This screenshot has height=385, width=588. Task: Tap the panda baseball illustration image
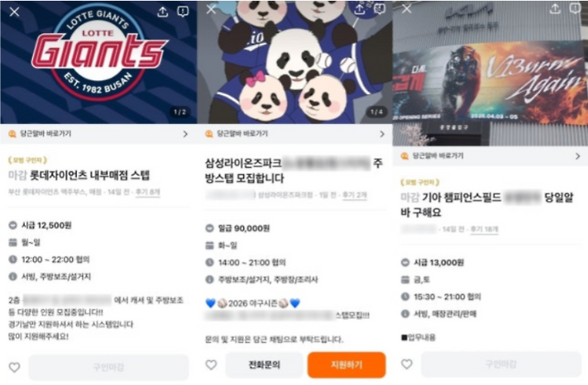(x=295, y=63)
